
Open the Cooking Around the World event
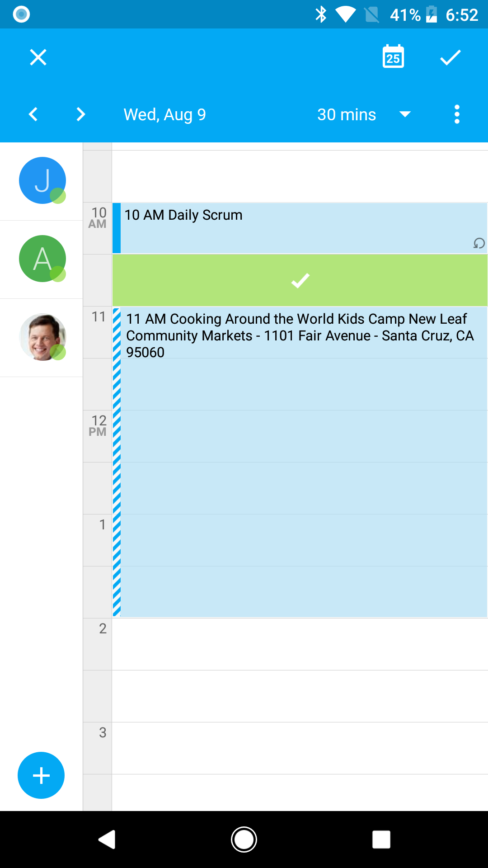tap(300, 462)
